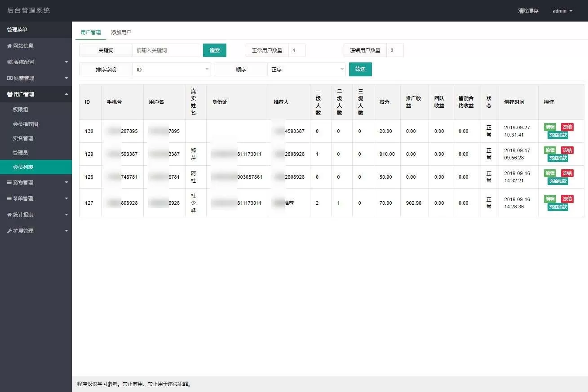
Task: Click 充值扣款 for user ID 130
Action: tap(558, 135)
